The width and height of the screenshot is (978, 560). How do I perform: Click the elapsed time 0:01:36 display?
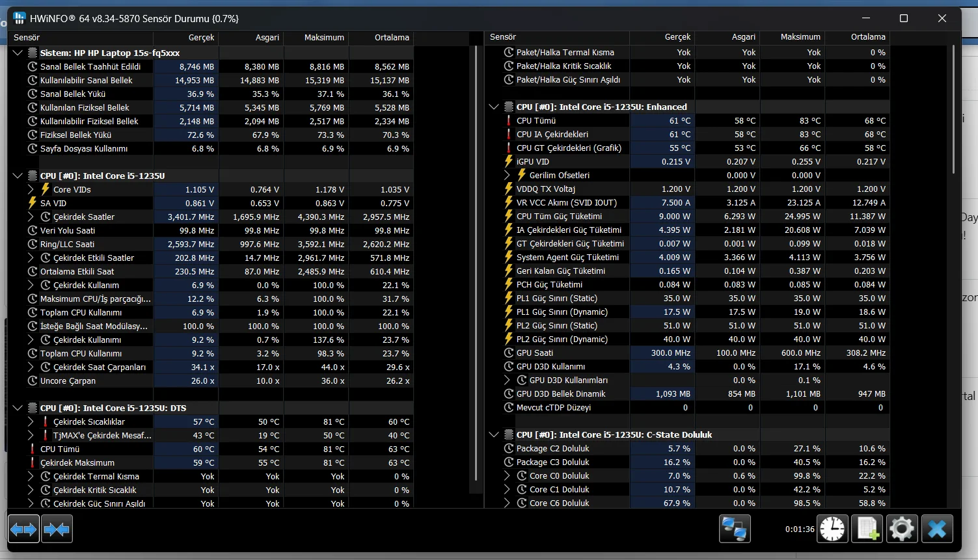[x=800, y=529]
